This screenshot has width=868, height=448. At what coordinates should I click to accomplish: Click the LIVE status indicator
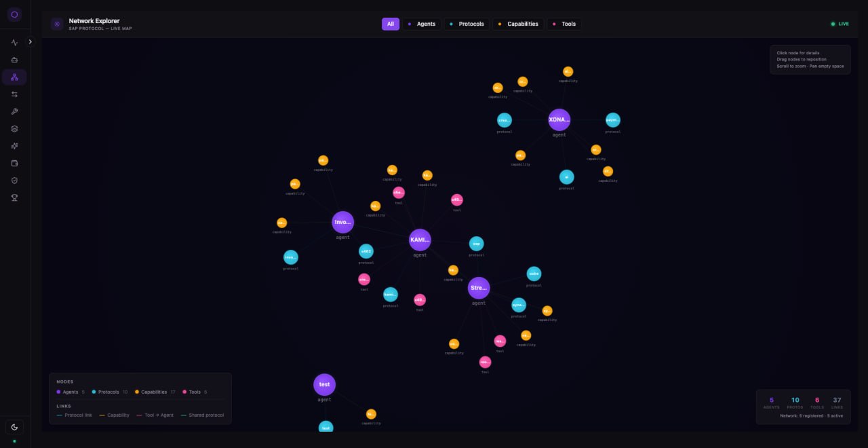(x=839, y=24)
